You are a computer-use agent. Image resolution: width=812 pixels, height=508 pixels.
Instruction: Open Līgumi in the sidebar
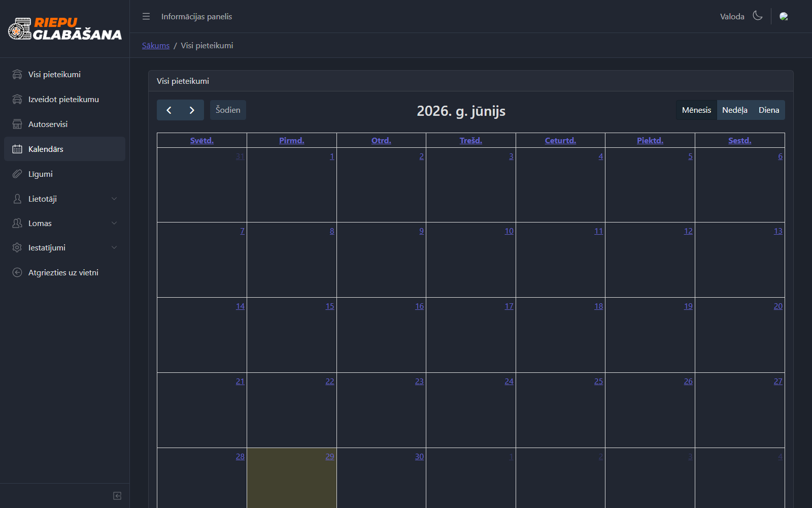point(64,174)
